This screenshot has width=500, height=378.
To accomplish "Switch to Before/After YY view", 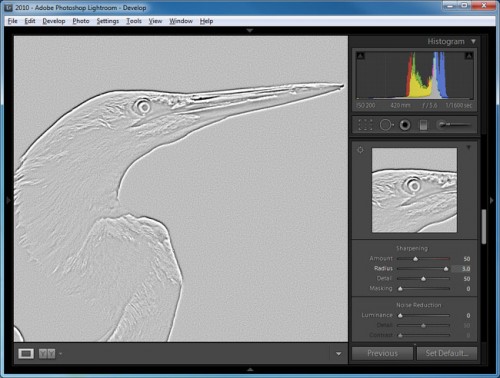I will coord(47,354).
